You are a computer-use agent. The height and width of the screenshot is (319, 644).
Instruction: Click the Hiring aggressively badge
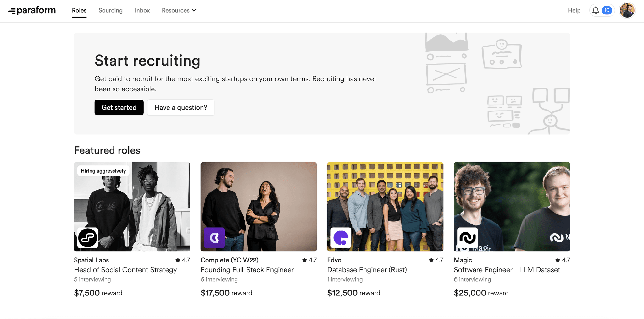(103, 171)
